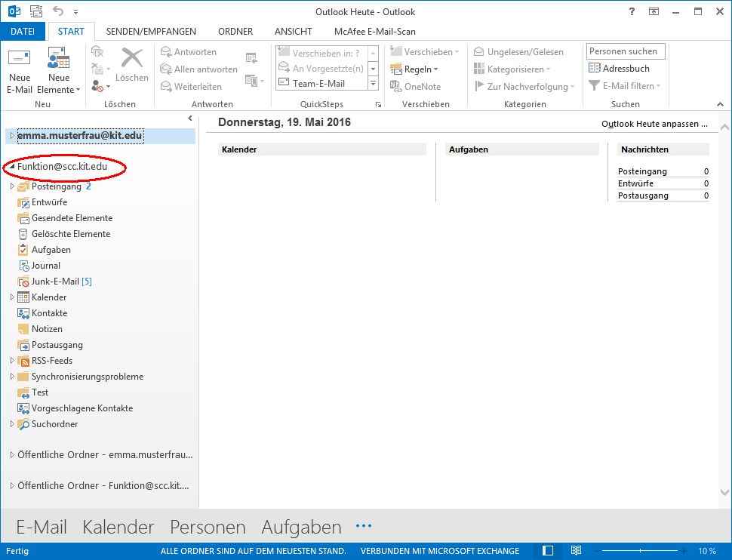
Task: Expand the Kalender folder in the tree
Action: pos(12,297)
